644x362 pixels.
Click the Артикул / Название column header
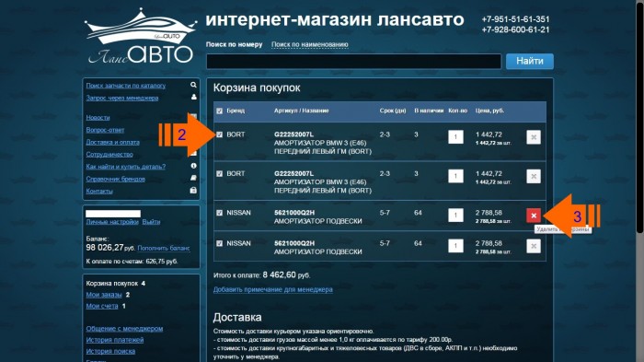tap(302, 111)
